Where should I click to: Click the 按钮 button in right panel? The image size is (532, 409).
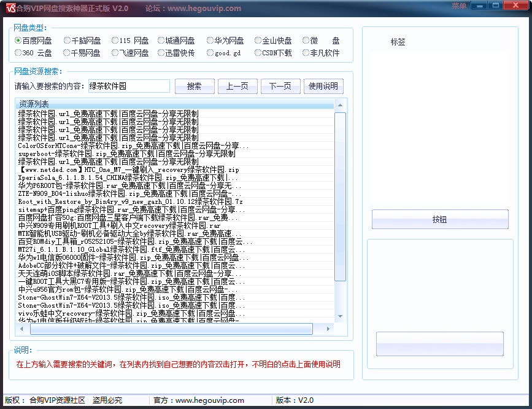[x=440, y=219]
